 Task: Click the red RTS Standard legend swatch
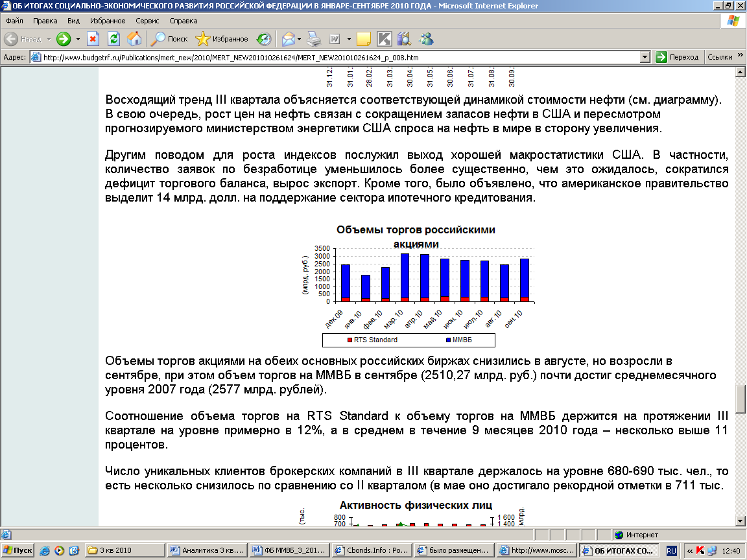coord(350,340)
